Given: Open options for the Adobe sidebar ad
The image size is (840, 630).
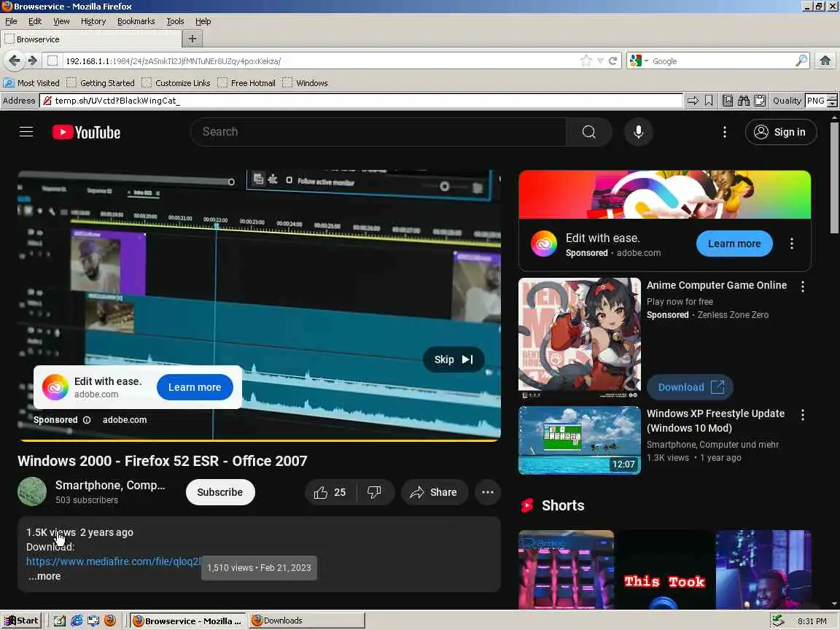Looking at the screenshot, I should pos(791,244).
